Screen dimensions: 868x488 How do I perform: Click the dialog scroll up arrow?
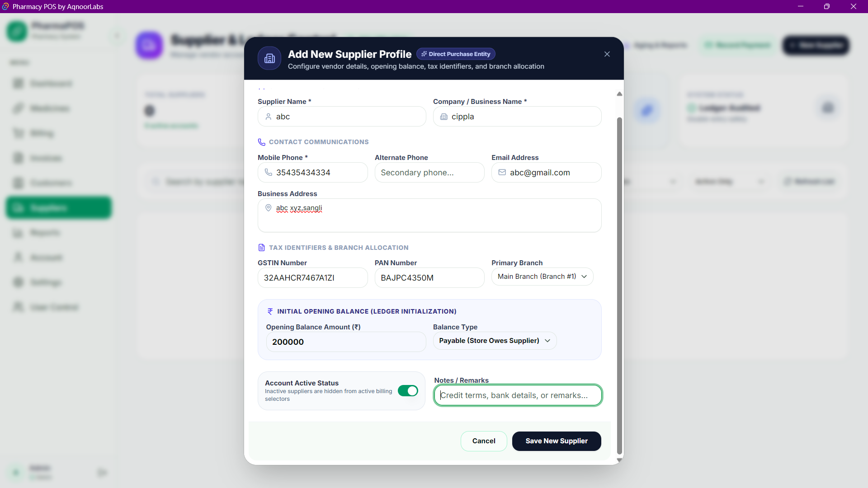[x=619, y=94]
